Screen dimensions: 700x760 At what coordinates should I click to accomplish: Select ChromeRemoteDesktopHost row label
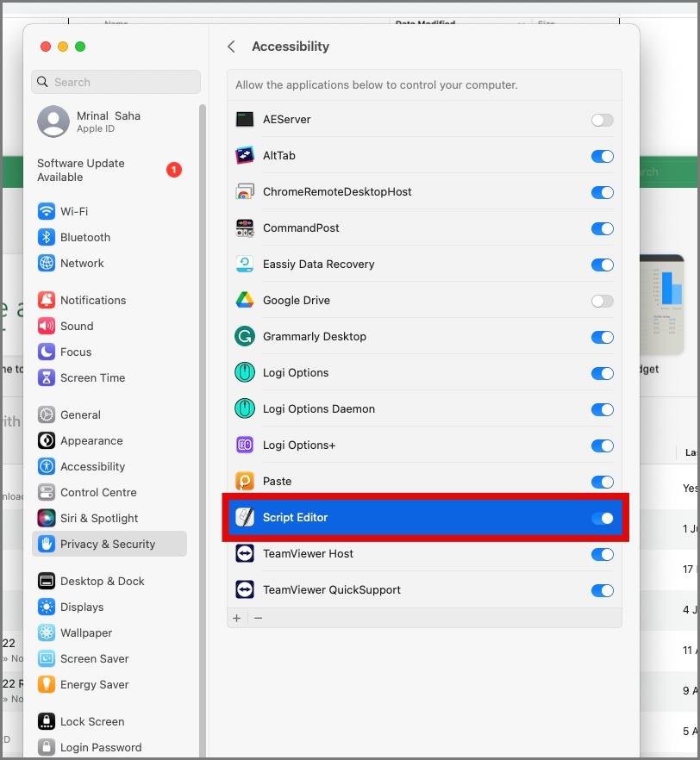(337, 191)
